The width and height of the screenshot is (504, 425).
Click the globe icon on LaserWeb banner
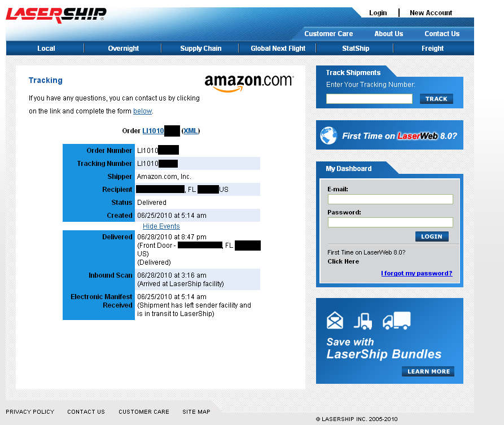click(x=328, y=135)
